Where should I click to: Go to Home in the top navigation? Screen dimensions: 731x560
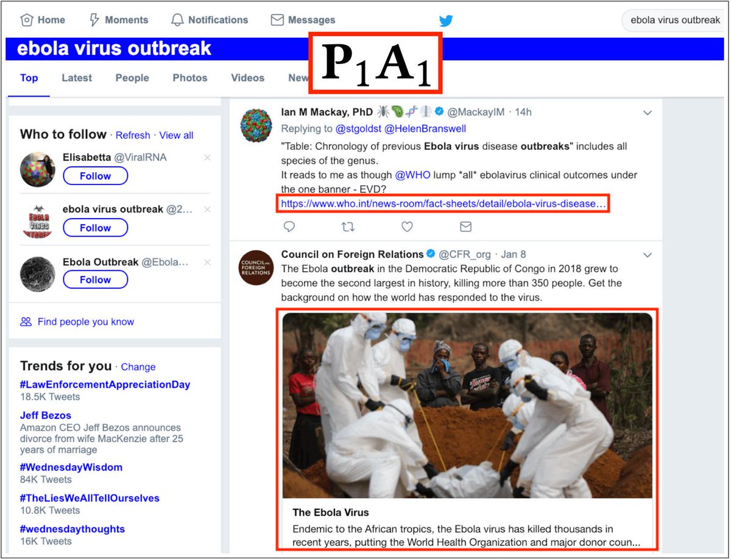43,20
